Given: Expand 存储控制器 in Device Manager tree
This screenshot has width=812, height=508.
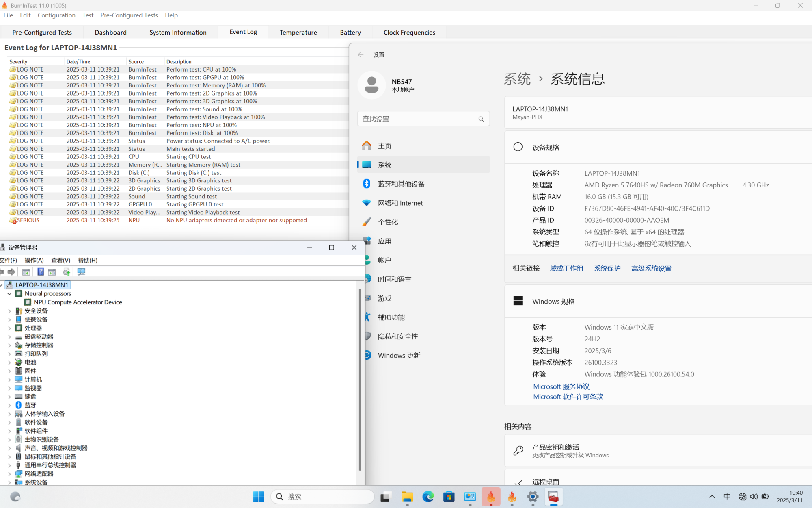Looking at the screenshot, I should click(x=9, y=345).
